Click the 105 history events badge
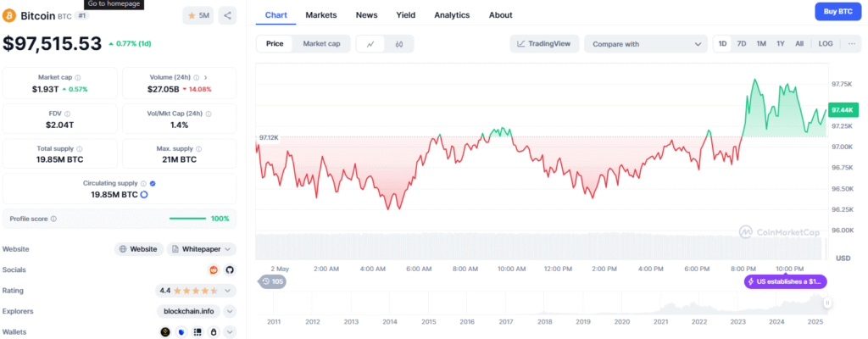This screenshot has height=339, width=868. [273, 281]
